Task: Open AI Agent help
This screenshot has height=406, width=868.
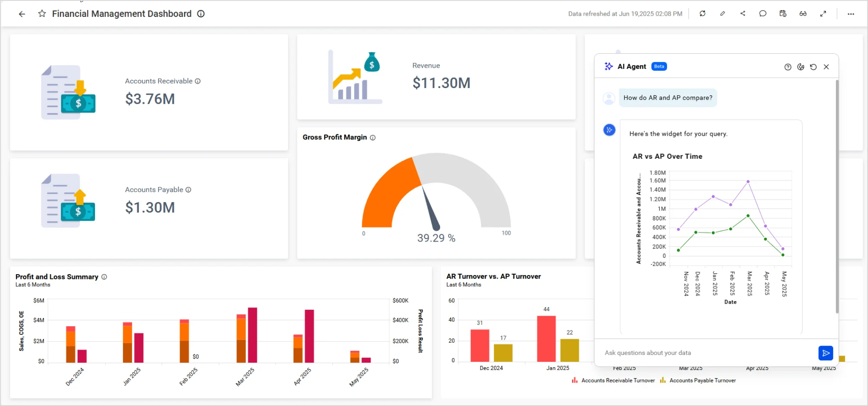Action: 787,66
